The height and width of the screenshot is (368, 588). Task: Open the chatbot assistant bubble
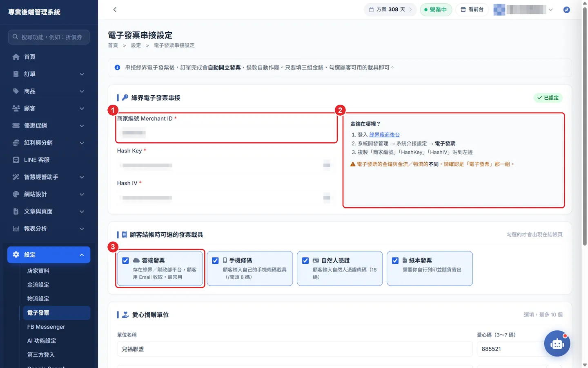(557, 343)
